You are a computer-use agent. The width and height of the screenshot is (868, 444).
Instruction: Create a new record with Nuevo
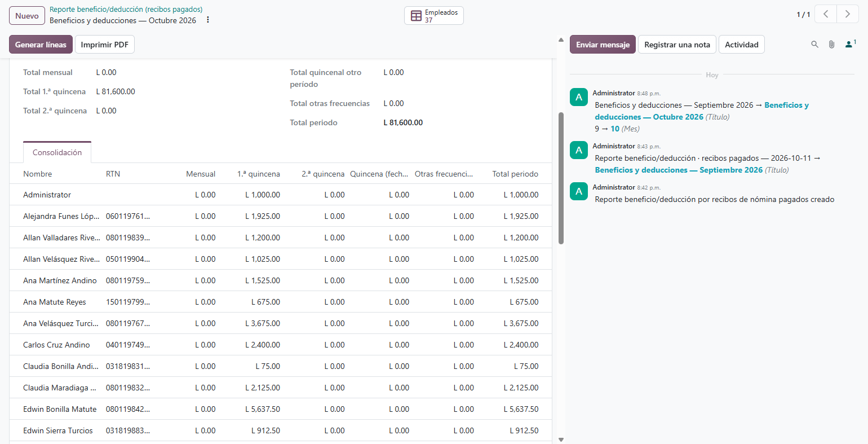point(27,16)
